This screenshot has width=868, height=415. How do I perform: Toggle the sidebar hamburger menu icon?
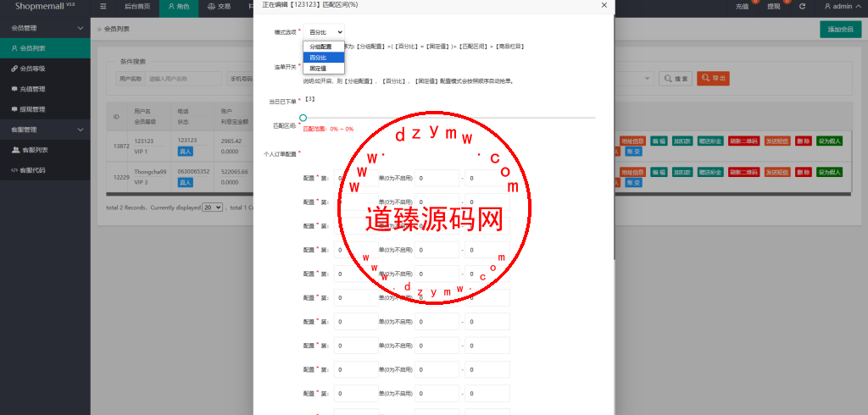[x=103, y=7]
